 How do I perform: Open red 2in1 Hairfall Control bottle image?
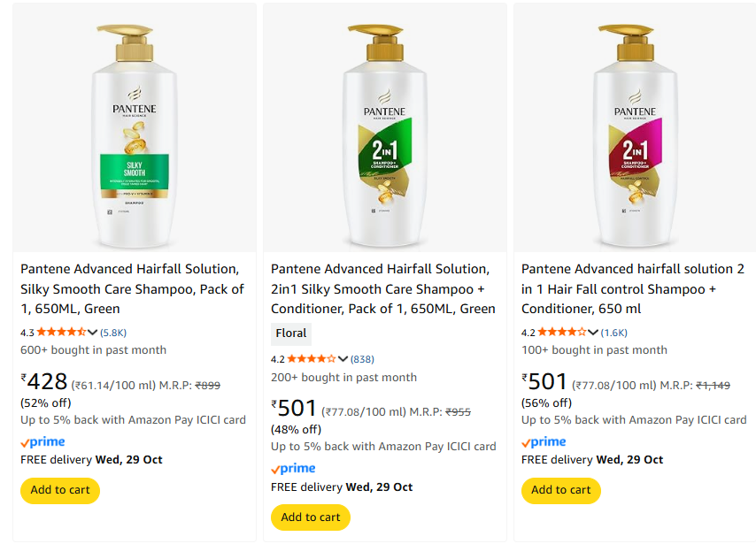[634, 128]
